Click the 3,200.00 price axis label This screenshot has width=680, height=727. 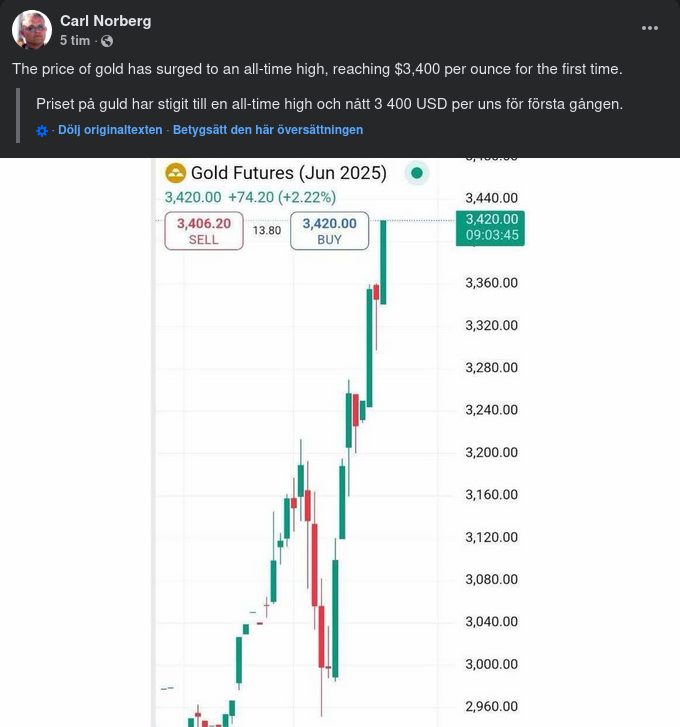pos(491,452)
